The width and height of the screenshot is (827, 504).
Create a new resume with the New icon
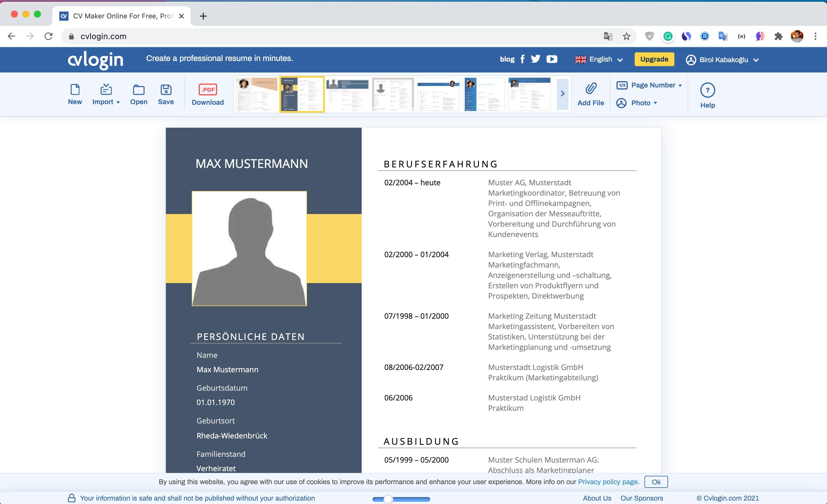(75, 93)
